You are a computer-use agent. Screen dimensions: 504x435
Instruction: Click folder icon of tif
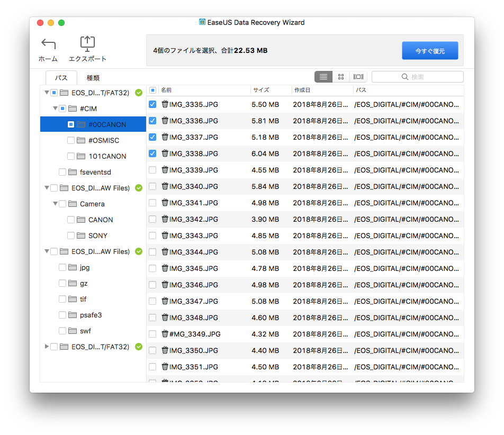coord(73,299)
